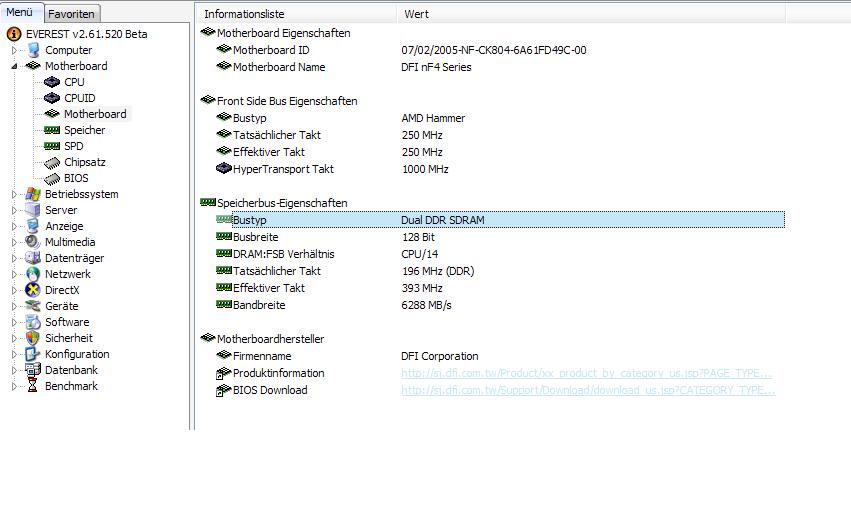This screenshot has width=851, height=512.
Task: Select the Benchmark tree item label
Action: point(71,386)
